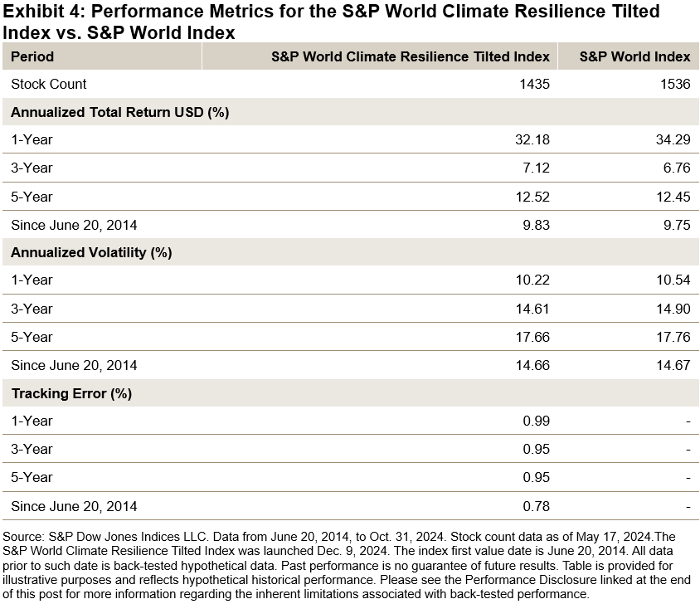Click the 17.66 five-year volatility value
This screenshot has height=604, width=700.
(532, 337)
